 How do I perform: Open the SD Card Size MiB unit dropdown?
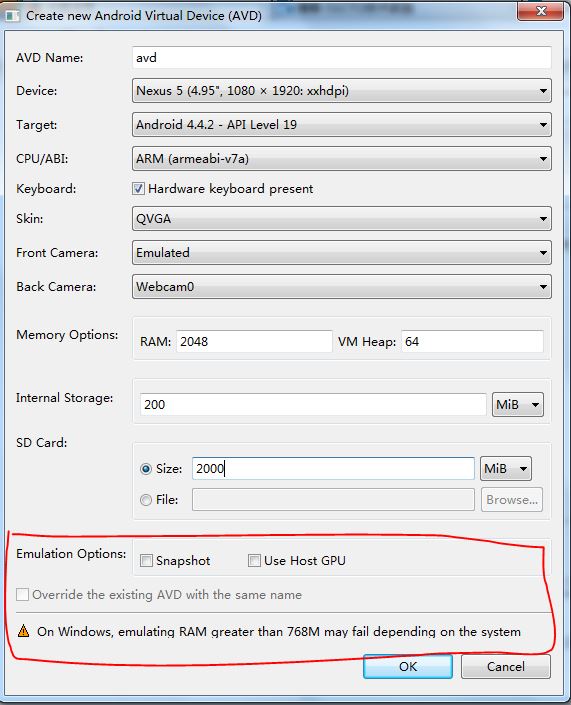pos(505,469)
